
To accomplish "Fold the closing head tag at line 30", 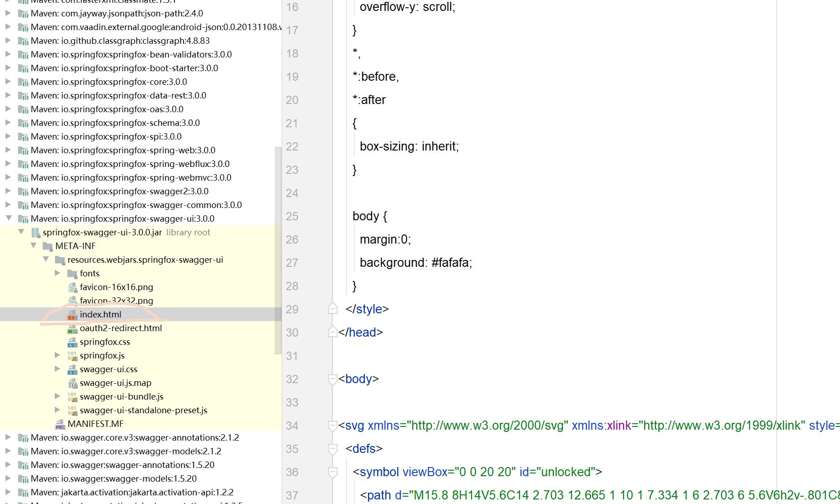I will click(x=333, y=332).
